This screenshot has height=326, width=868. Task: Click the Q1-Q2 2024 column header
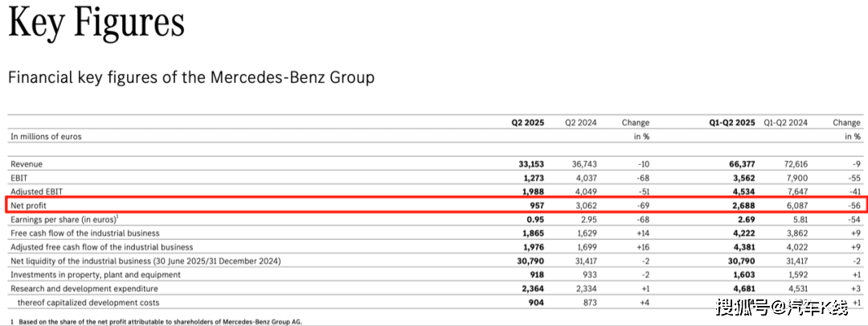(x=785, y=122)
